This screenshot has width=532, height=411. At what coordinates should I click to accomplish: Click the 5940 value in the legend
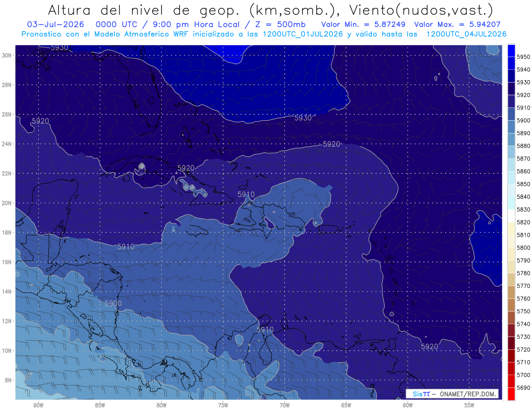tap(524, 70)
